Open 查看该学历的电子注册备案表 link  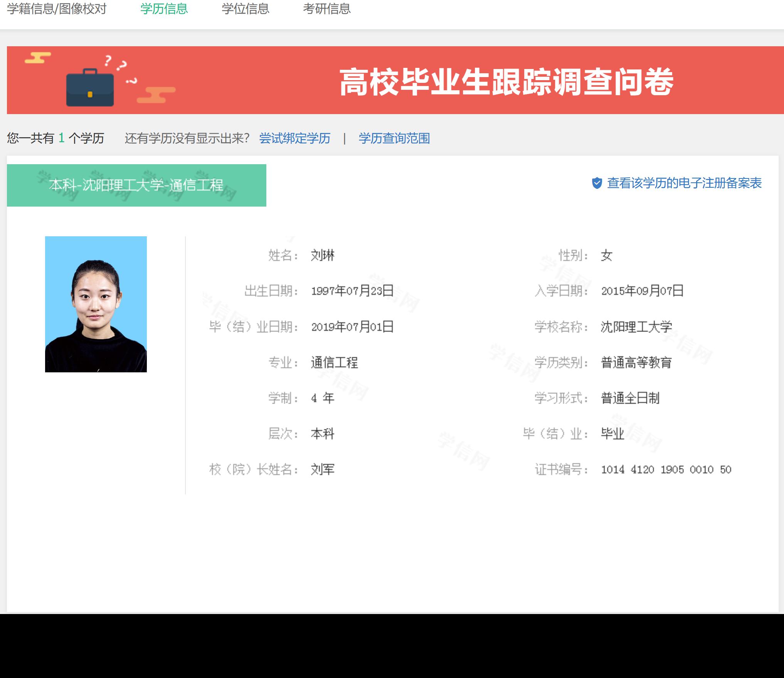684,183
